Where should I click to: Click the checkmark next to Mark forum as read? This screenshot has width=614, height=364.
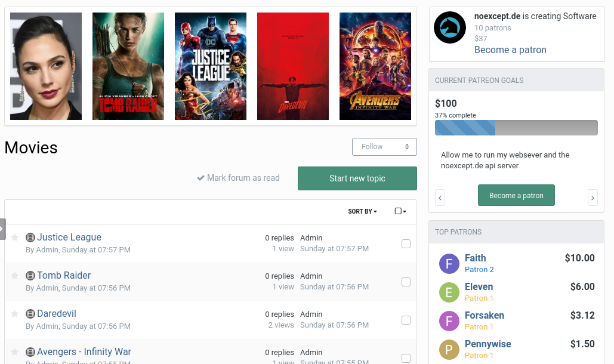200,178
